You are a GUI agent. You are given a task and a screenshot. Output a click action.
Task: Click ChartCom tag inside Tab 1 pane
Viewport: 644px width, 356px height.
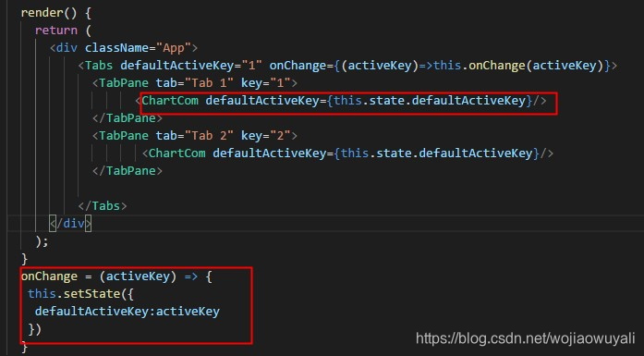(170, 101)
